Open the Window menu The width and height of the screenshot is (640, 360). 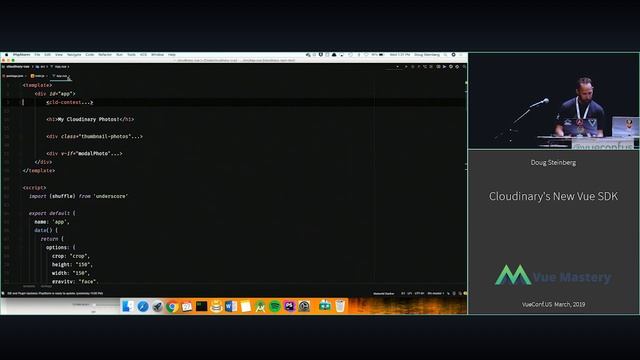point(157,55)
